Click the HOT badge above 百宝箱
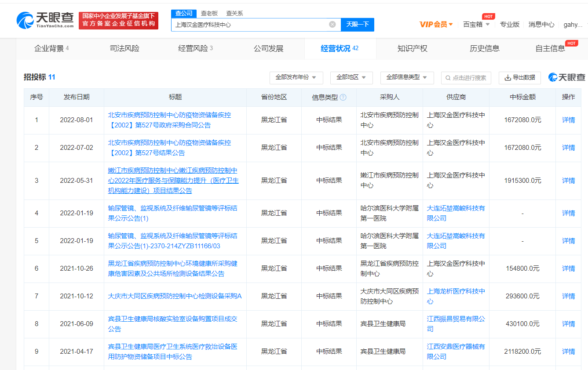This screenshot has width=588, height=370. pyautogui.click(x=488, y=16)
